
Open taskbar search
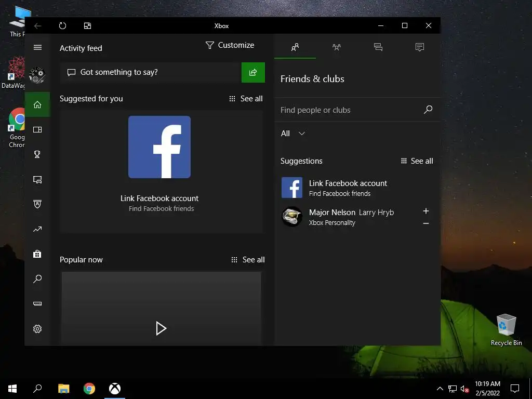(x=37, y=389)
